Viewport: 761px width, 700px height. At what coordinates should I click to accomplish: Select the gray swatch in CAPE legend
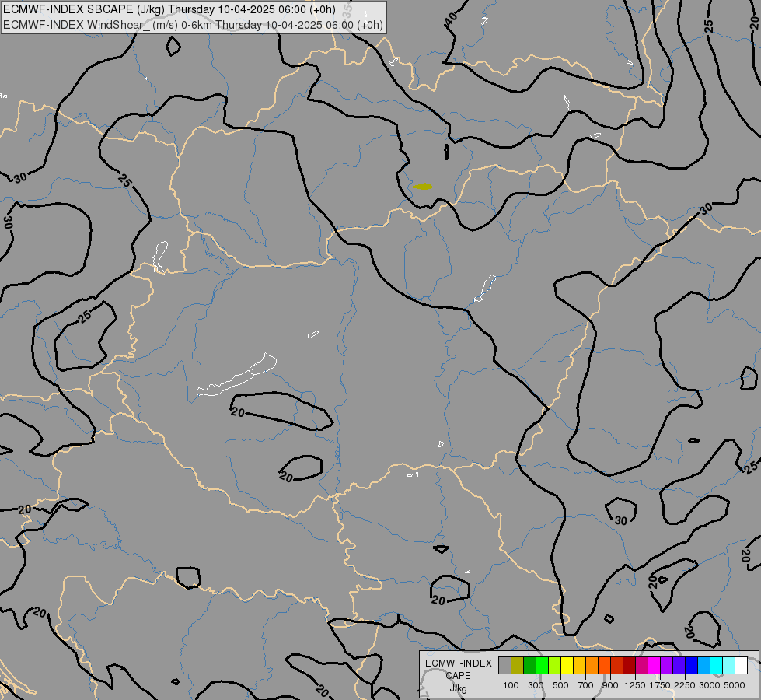tap(504, 665)
